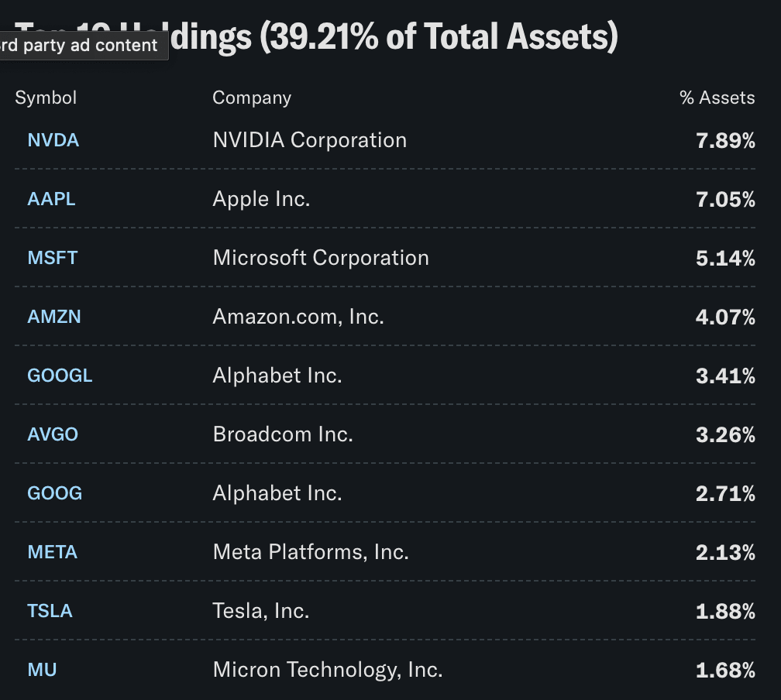Screen dimensions: 781x700
Task: Open the AAPL ticker link
Action: tap(51, 199)
